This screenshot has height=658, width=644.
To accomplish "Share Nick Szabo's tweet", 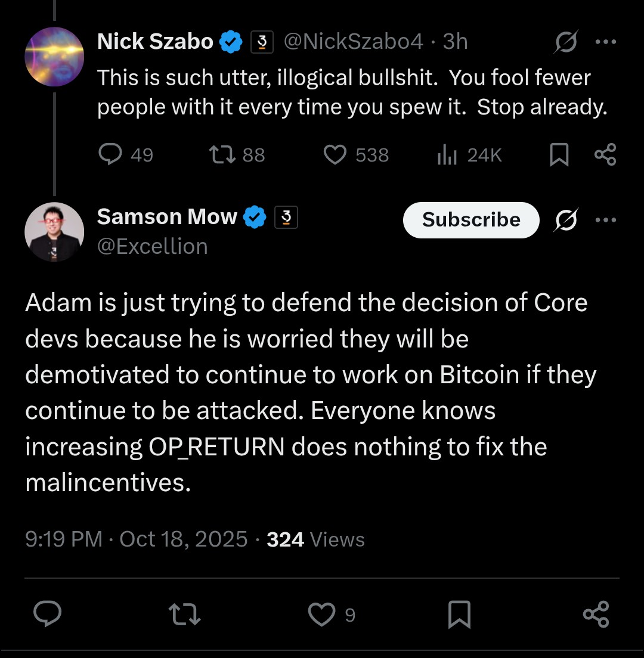I will click(x=605, y=155).
